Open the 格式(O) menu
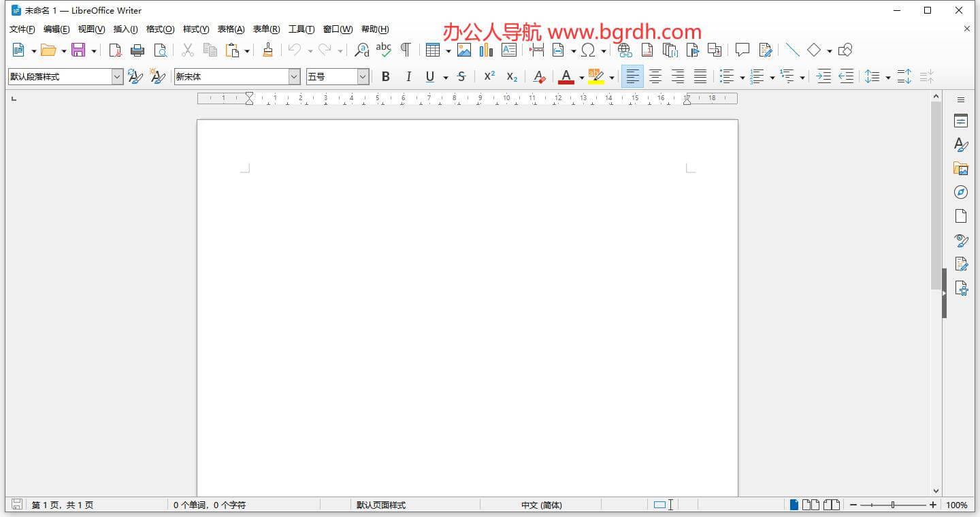The width and height of the screenshot is (980, 517). [x=159, y=29]
